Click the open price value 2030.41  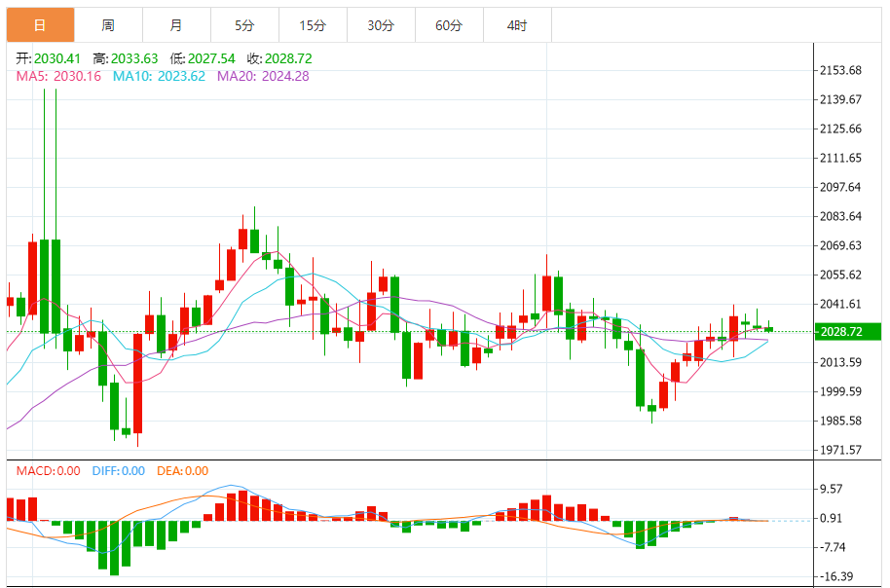tap(57, 58)
